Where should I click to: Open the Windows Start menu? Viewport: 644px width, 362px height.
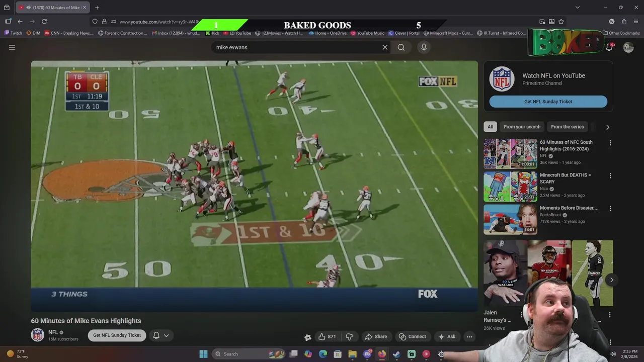(x=203, y=354)
